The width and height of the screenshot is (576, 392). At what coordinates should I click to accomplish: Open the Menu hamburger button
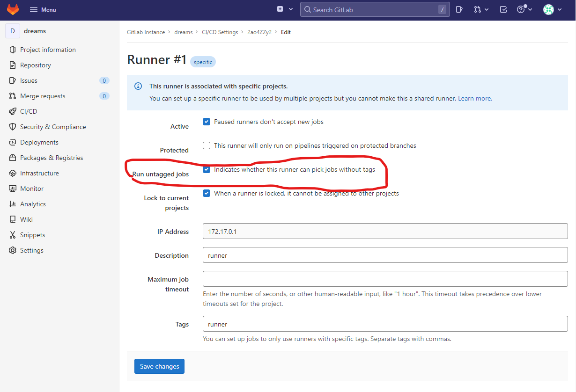click(43, 9)
